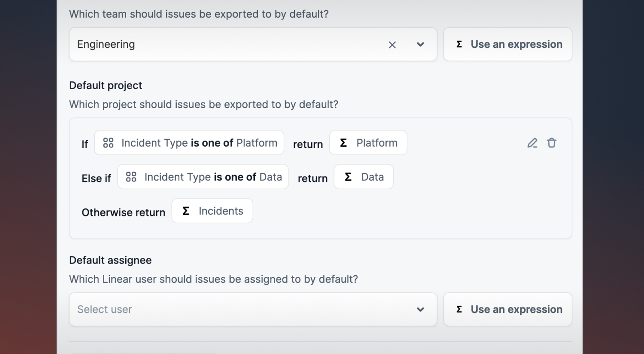Click the sigma icon in the assignee expression button

click(459, 310)
